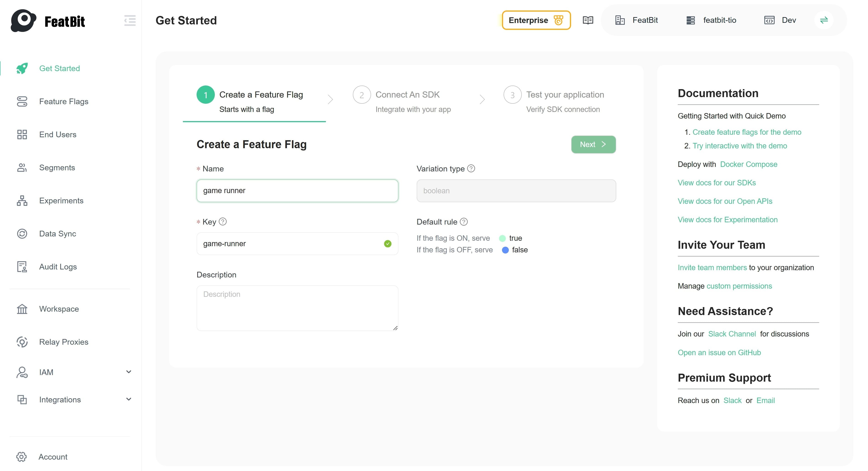Click Default rule help question icon

(464, 222)
